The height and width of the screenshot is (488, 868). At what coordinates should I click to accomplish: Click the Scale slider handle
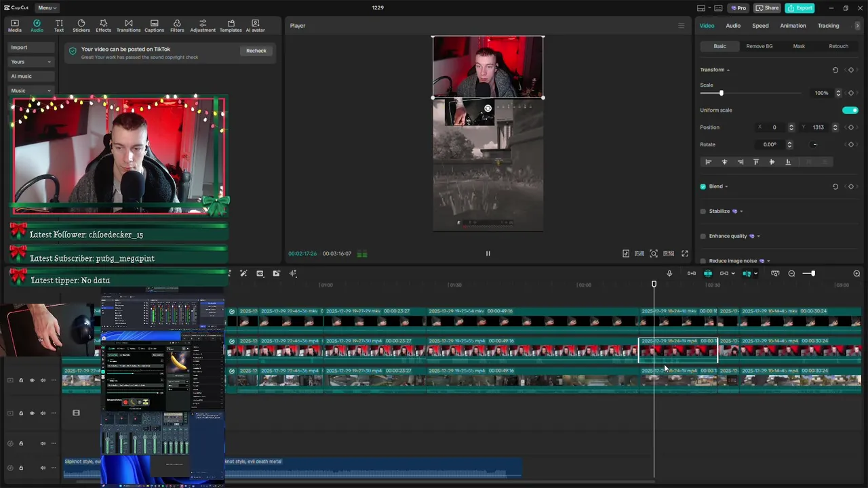(721, 93)
